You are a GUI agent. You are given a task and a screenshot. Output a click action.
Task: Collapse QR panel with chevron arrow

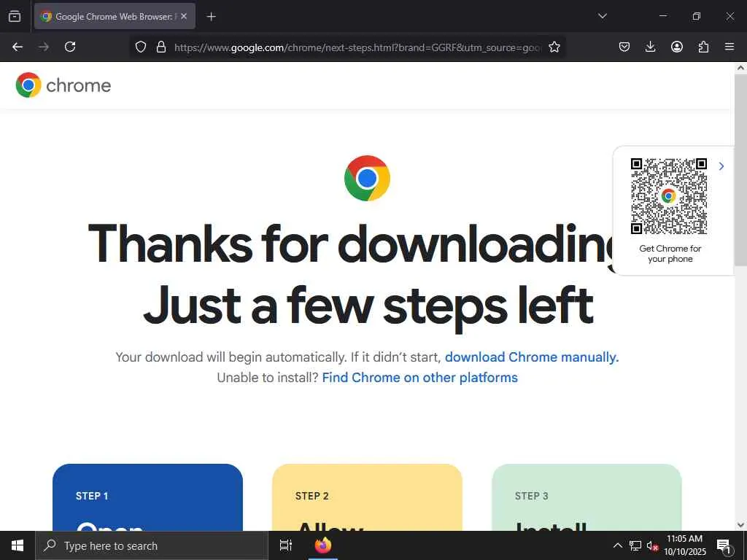pos(721,166)
